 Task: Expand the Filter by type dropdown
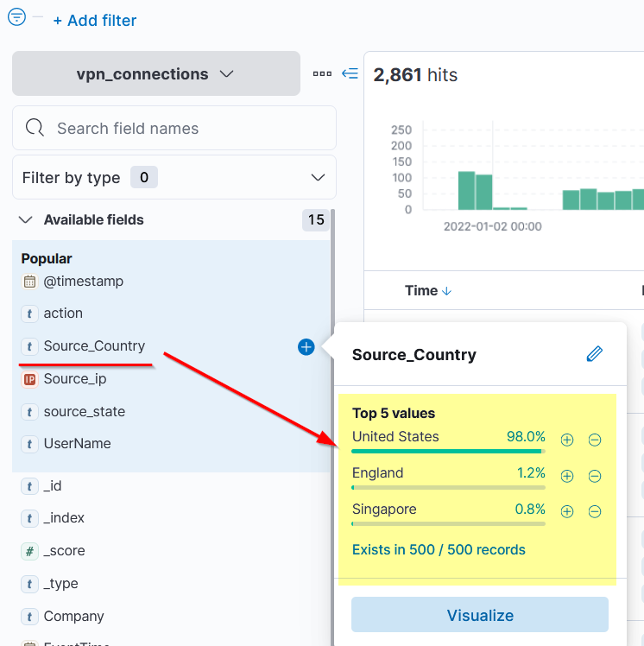[174, 178]
